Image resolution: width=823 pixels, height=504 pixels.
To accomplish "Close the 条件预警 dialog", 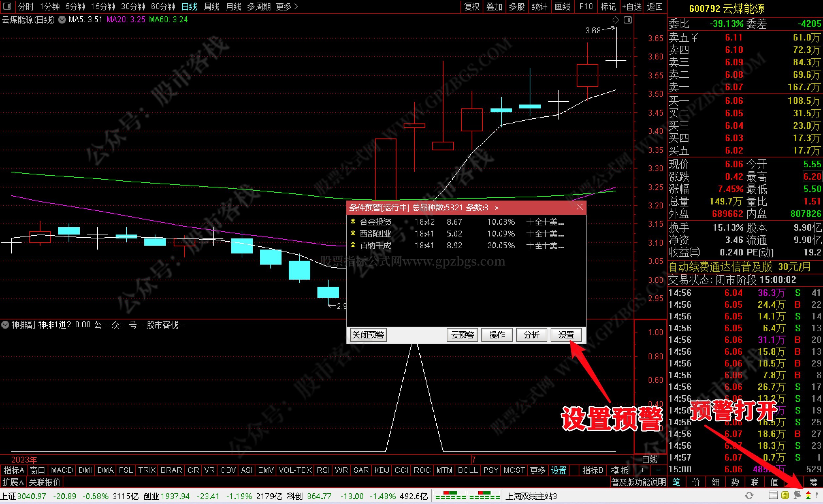I will [579, 207].
